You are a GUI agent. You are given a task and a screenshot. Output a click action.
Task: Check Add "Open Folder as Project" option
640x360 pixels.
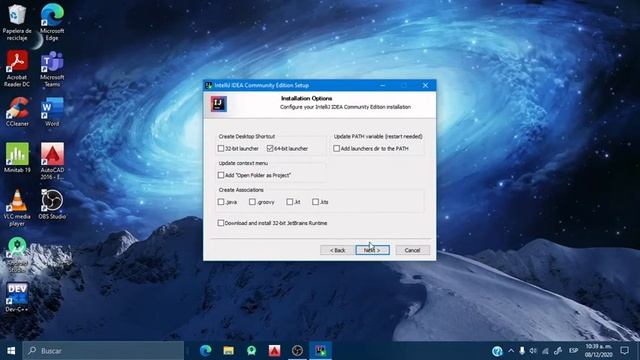tap(221, 175)
